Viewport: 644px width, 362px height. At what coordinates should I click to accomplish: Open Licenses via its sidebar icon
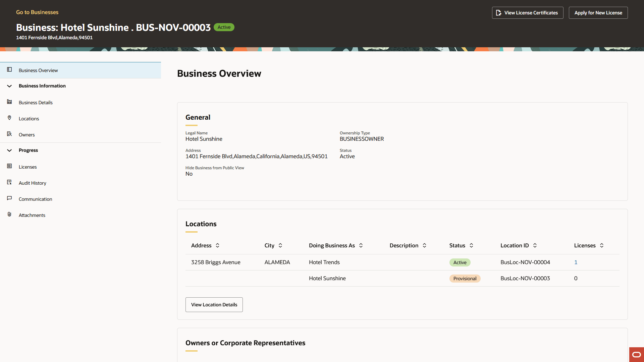pyautogui.click(x=9, y=166)
